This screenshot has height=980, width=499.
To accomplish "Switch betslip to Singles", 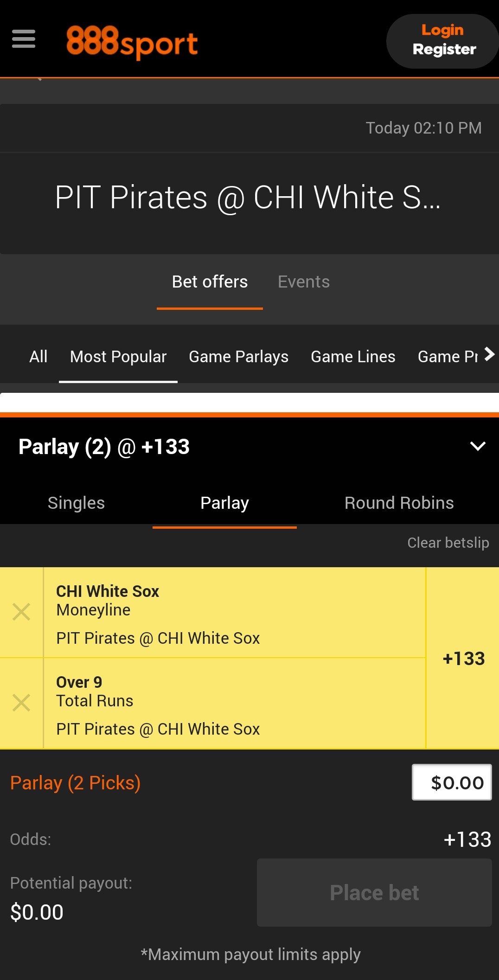I will [76, 503].
